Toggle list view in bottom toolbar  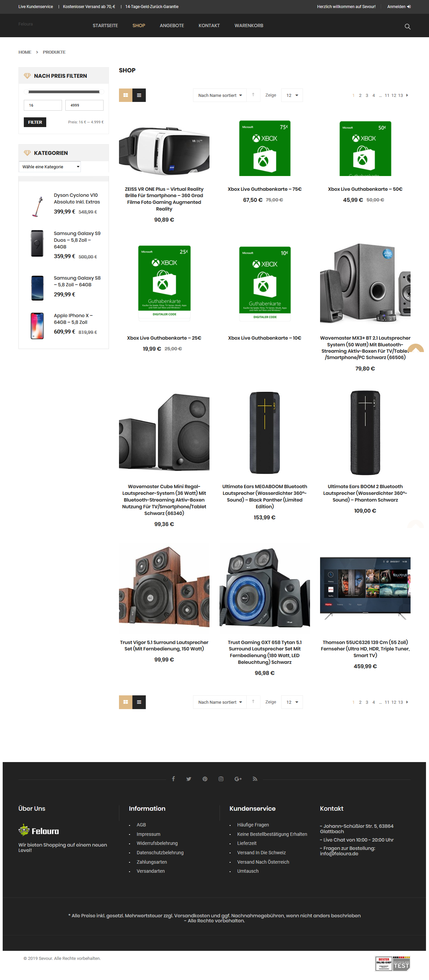tap(139, 702)
